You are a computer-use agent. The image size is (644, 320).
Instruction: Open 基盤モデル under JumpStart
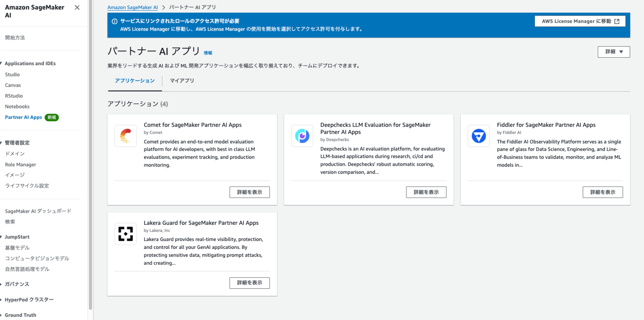click(x=17, y=248)
